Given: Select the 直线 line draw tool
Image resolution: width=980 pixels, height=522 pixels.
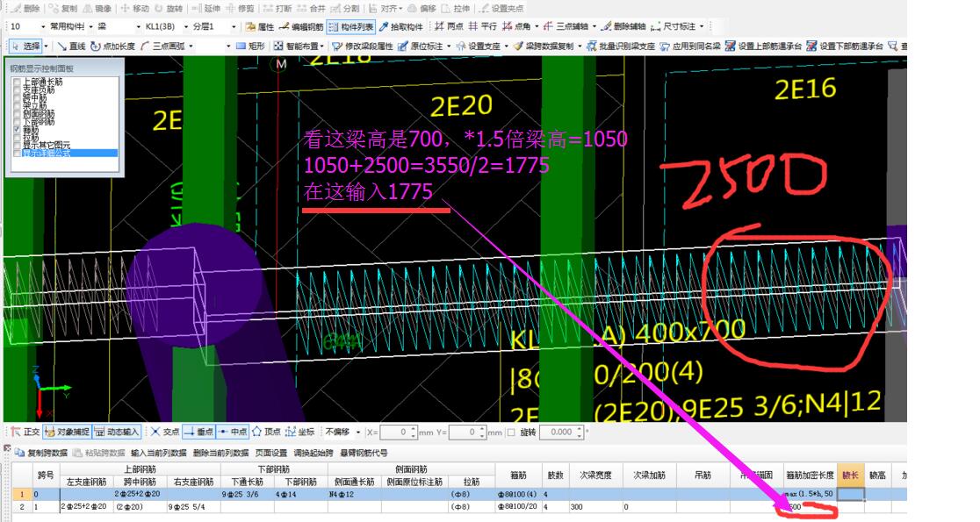Looking at the screenshot, I should pos(71,46).
